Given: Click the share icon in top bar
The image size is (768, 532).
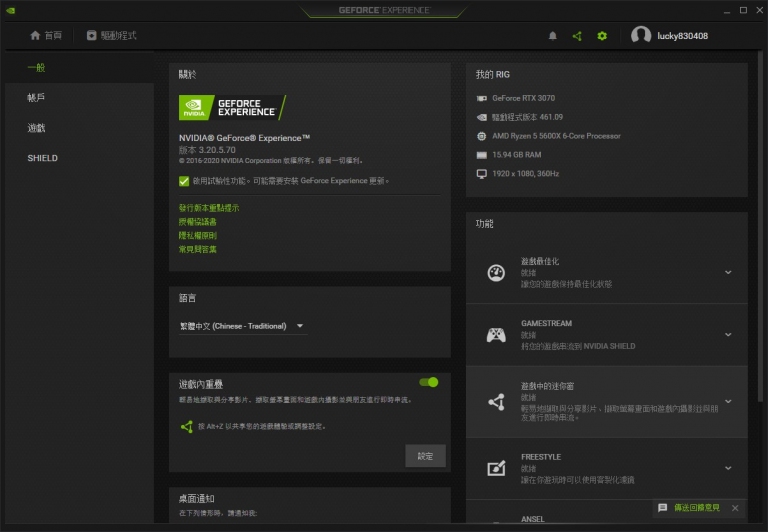Looking at the screenshot, I should 577,36.
